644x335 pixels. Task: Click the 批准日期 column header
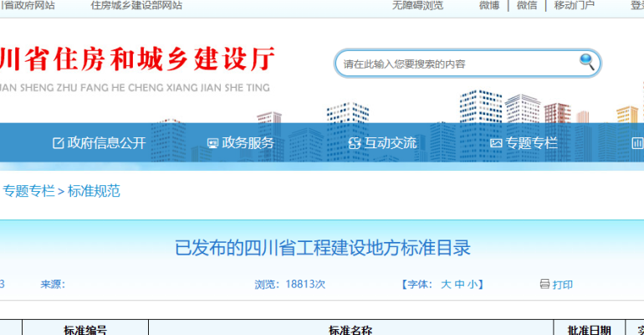(x=590, y=330)
